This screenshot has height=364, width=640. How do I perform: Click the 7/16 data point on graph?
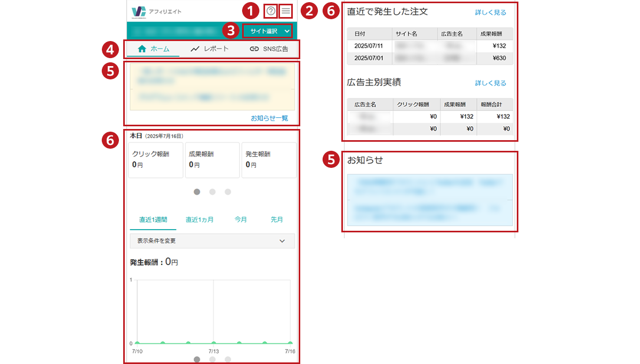pos(290,343)
